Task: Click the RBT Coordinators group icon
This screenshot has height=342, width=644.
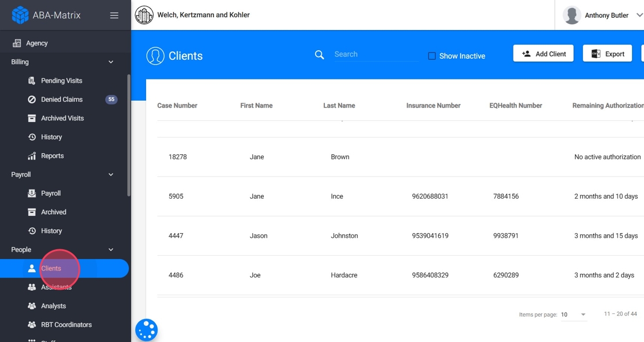Action: (x=32, y=325)
